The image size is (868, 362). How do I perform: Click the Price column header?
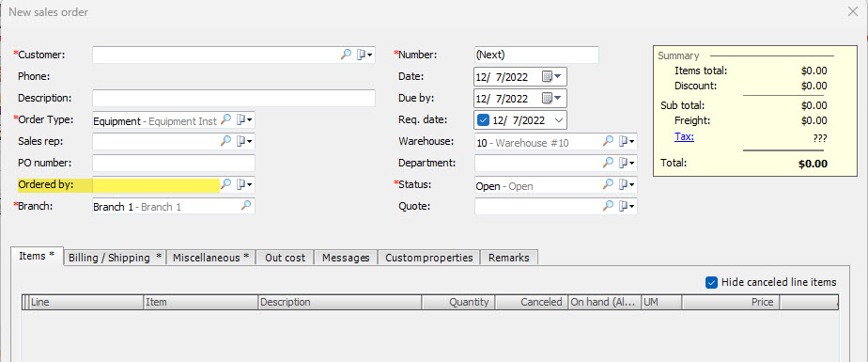731,302
